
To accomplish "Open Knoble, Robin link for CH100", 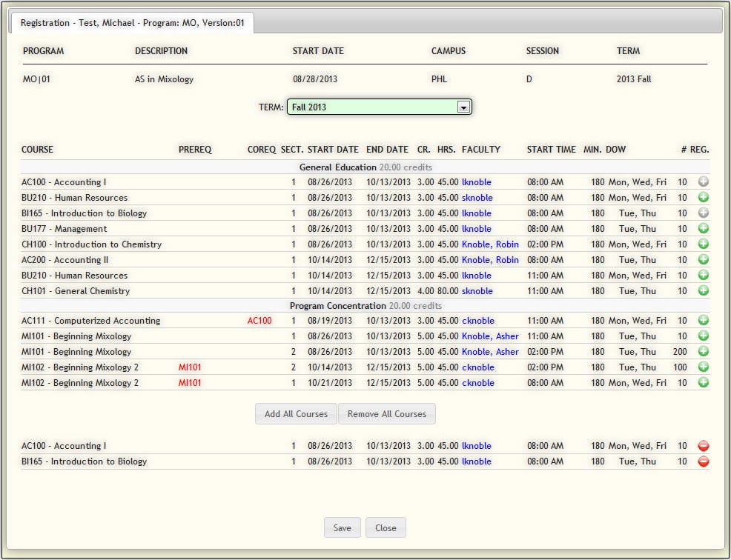I will click(491, 244).
